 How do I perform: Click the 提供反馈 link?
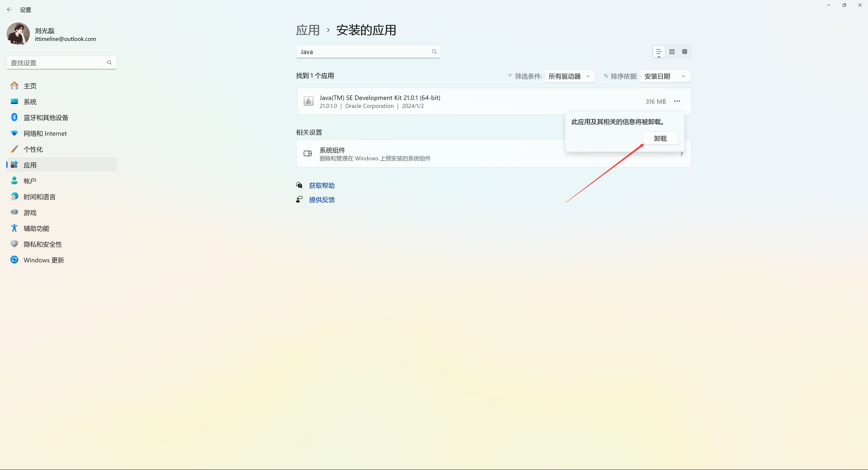322,199
